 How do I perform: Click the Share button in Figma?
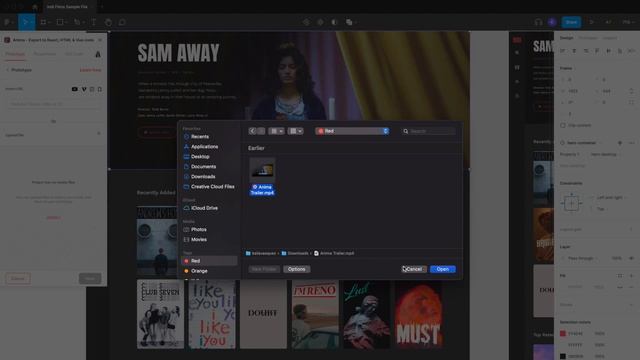tap(571, 22)
